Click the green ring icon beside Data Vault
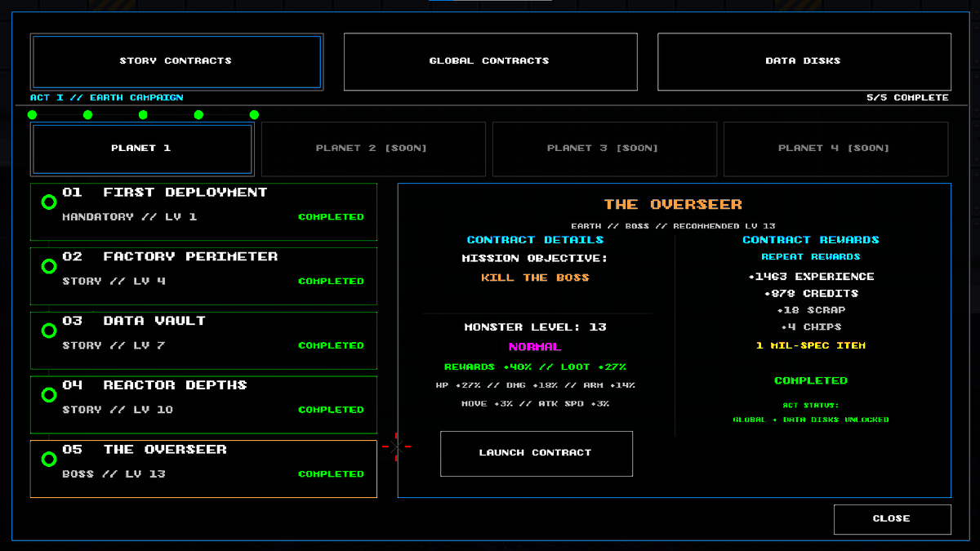This screenshot has height=551, width=980. [49, 331]
